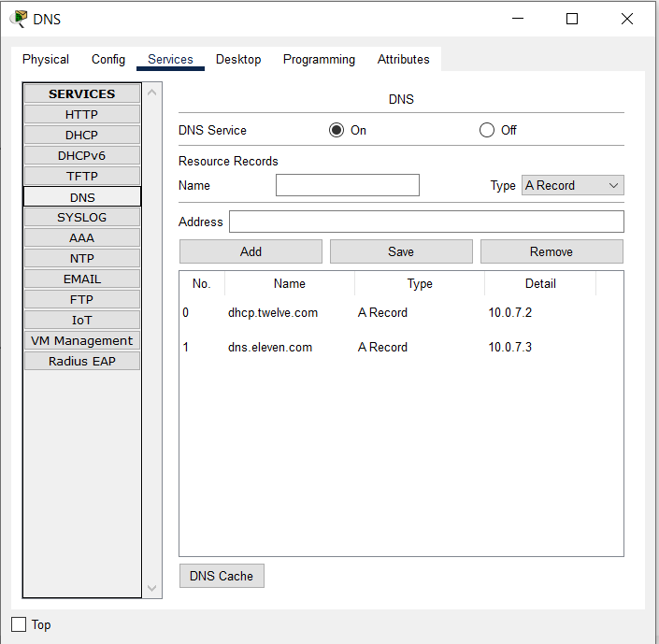Image resolution: width=659 pixels, height=644 pixels.
Task: Select TFTP service
Action: (82, 176)
